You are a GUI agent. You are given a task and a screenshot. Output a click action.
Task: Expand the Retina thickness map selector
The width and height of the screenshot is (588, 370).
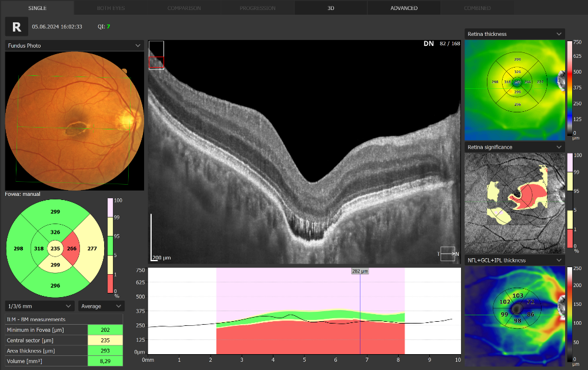[514, 34]
